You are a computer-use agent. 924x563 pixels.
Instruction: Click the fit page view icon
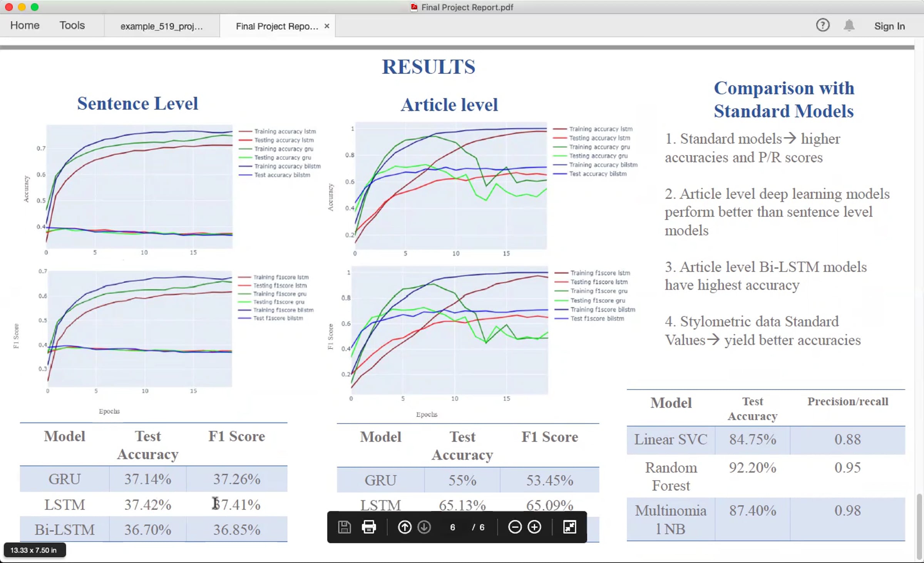[x=569, y=527]
